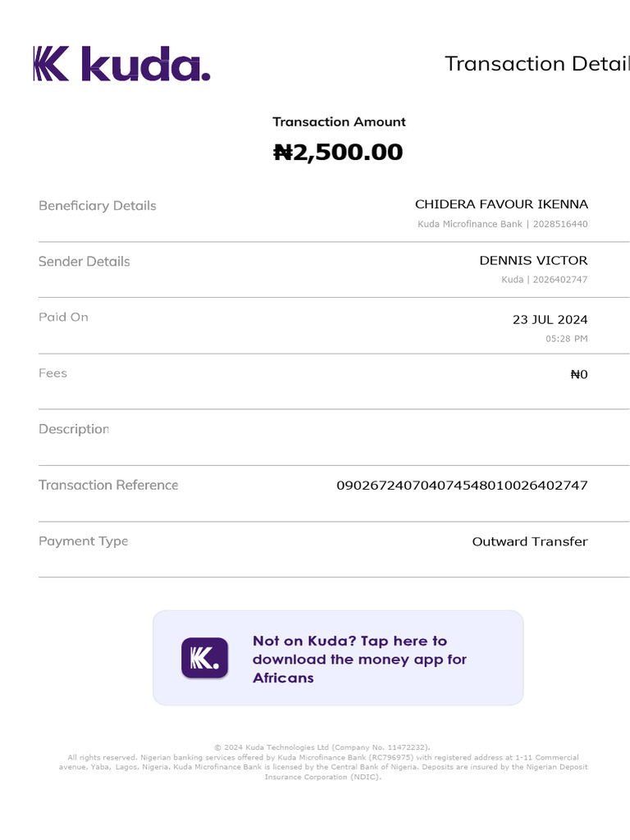Click the Description row label
630x840 pixels.
coord(73,429)
